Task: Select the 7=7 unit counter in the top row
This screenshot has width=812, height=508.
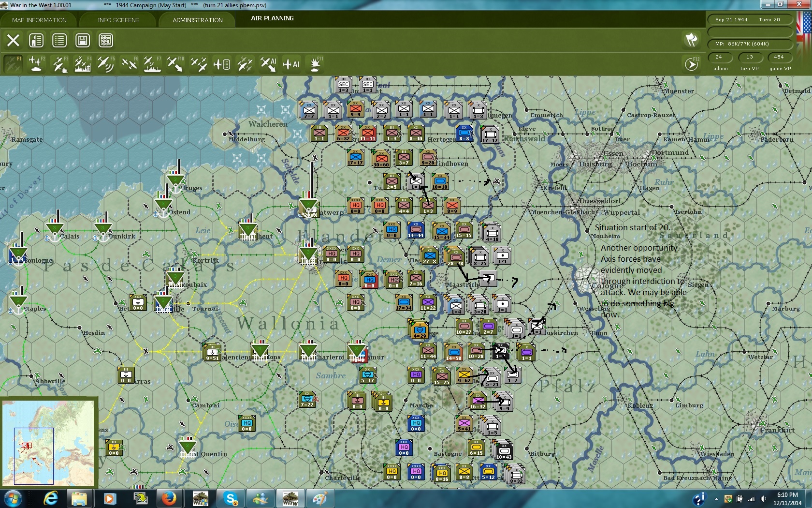Action: pyautogui.click(x=309, y=110)
